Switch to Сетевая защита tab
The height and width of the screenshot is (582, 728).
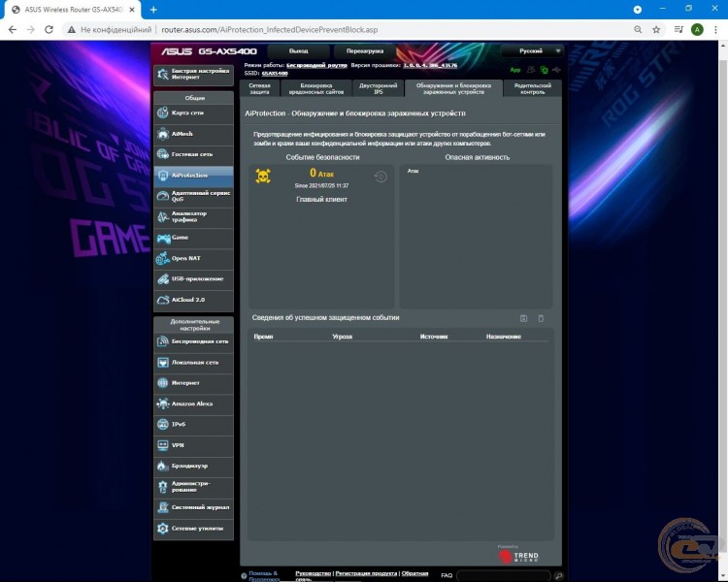tap(260, 88)
